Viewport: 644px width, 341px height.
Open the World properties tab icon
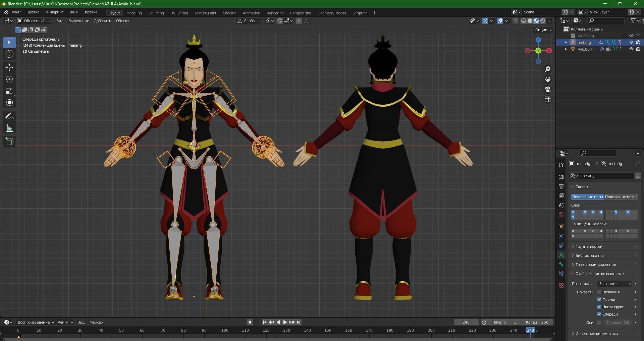click(561, 215)
